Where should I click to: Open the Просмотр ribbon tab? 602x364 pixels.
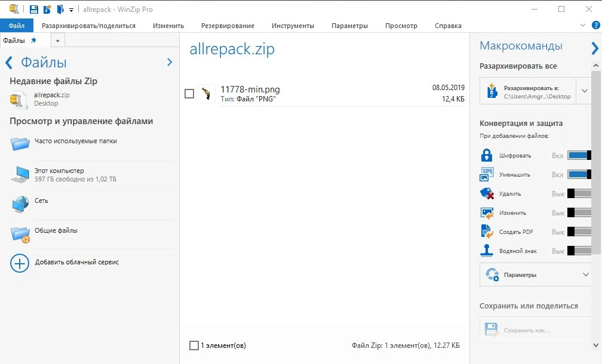(401, 26)
